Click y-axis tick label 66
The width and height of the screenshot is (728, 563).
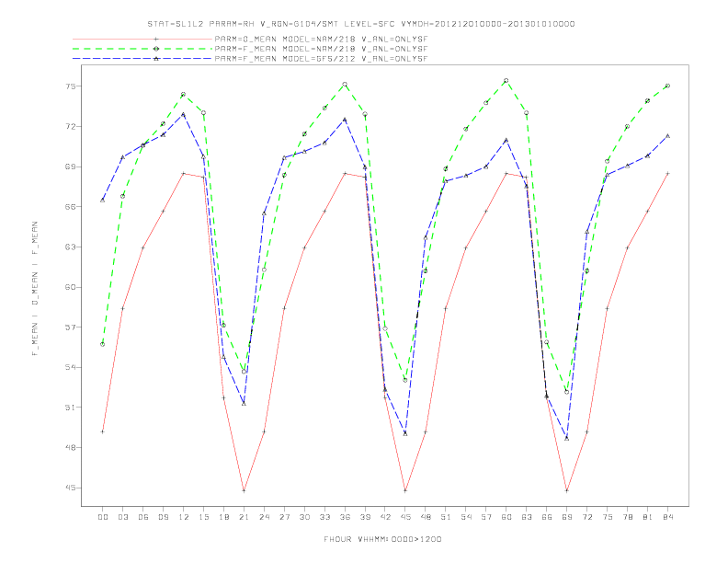pos(71,207)
